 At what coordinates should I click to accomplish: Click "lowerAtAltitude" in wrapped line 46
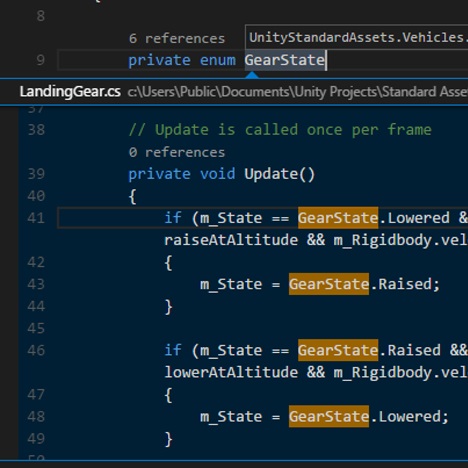(231, 372)
